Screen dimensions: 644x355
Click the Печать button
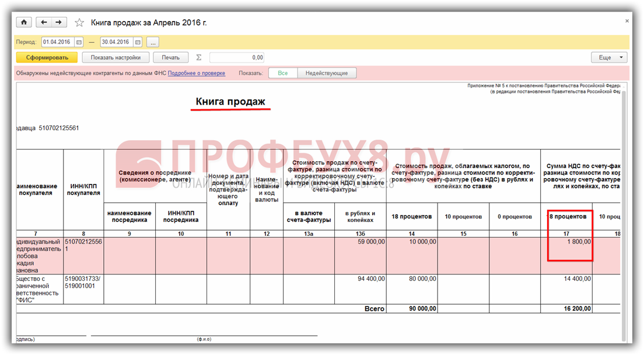coord(171,58)
